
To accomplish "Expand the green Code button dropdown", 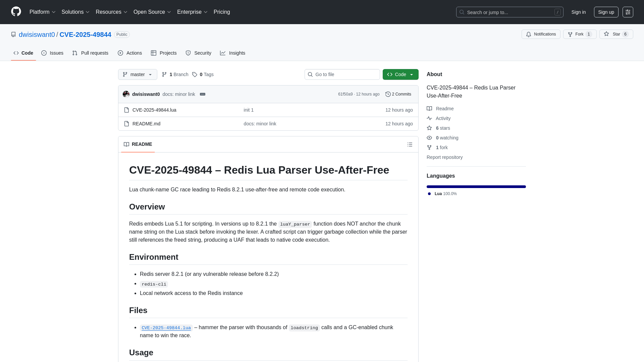I will click(x=412, y=74).
